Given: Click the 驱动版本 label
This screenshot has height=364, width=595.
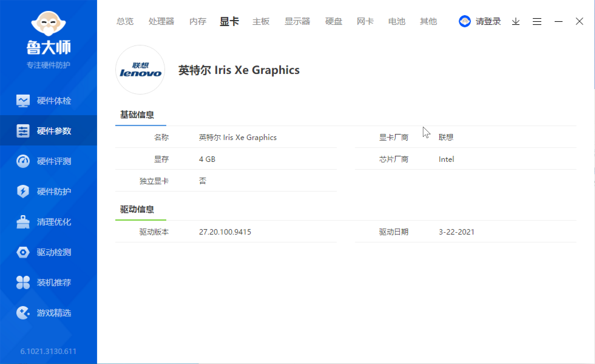Looking at the screenshot, I should [154, 232].
